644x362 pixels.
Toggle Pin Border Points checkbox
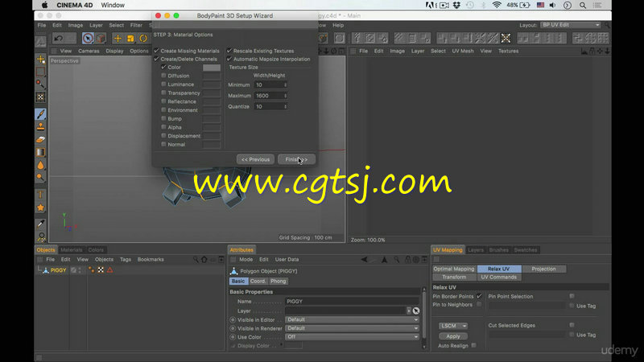tap(479, 296)
